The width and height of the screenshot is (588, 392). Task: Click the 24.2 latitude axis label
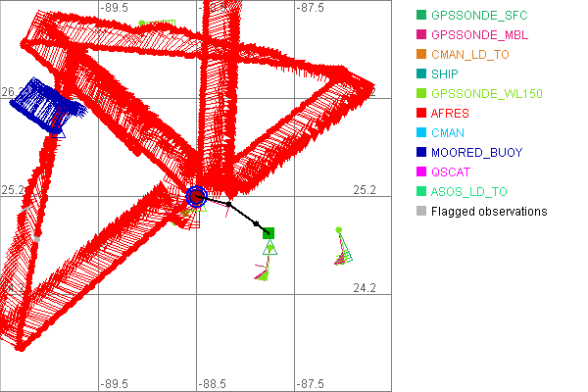pyautogui.click(x=364, y=288)
